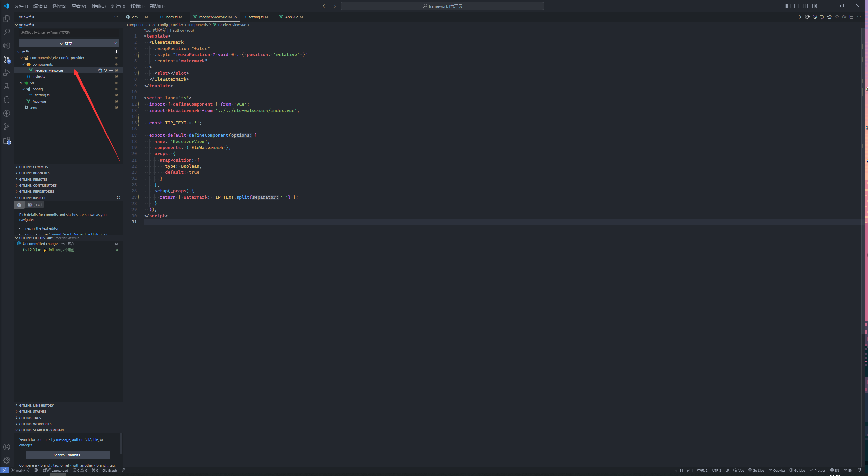The height and width of the screenshot is (476, 868).
Task: Open the notifications bell in status bar
Action: coord(859,470)
